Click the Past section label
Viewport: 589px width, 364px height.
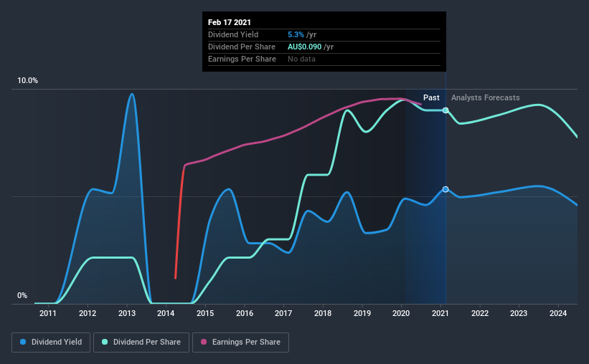point(431,97)
